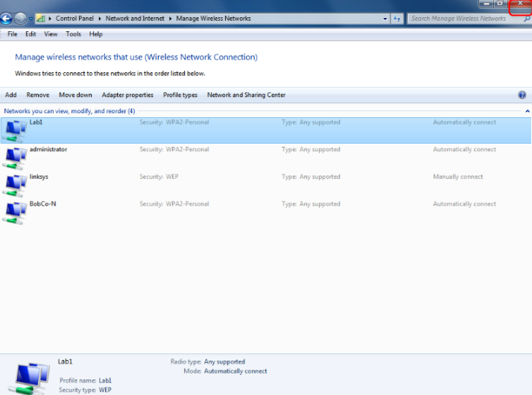The width and height of the screenshot is (532, 395).
Task: Select the Lab1 network name in the list
Action: click(36, 122)
